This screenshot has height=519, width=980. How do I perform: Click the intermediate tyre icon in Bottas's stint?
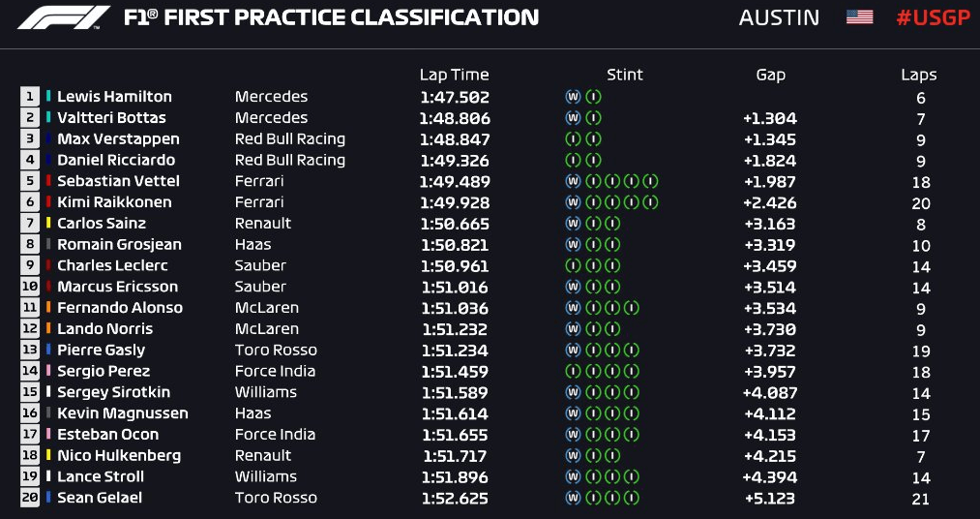593,118
